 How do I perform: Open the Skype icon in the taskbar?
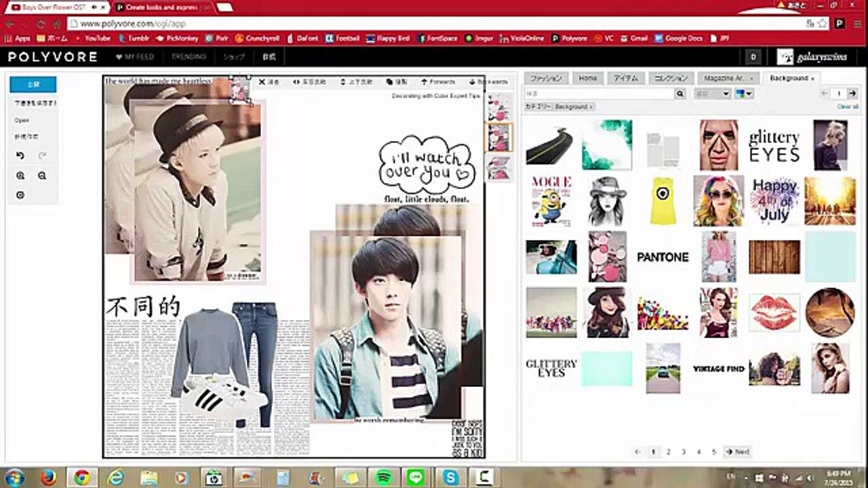(451, 477)
